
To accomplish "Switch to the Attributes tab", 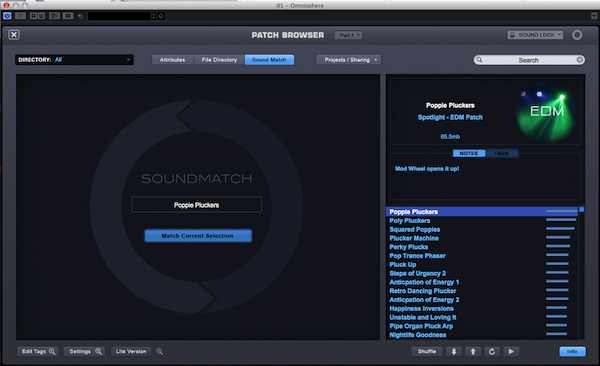I will (x=173, y=60).
